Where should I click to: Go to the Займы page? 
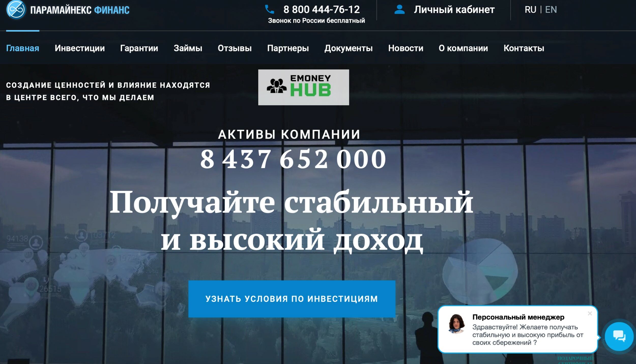point(188,48)
